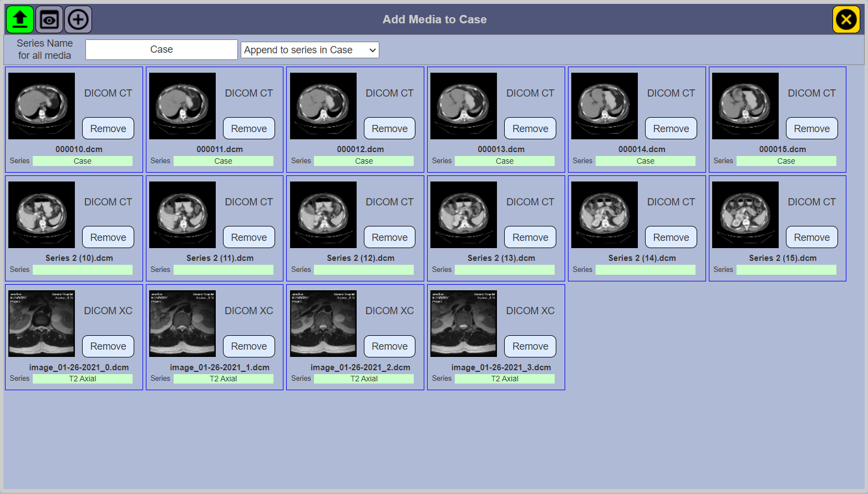Remove the 000012.dcm file
This screenshot has width=868, height=494.
coord(389,128)
